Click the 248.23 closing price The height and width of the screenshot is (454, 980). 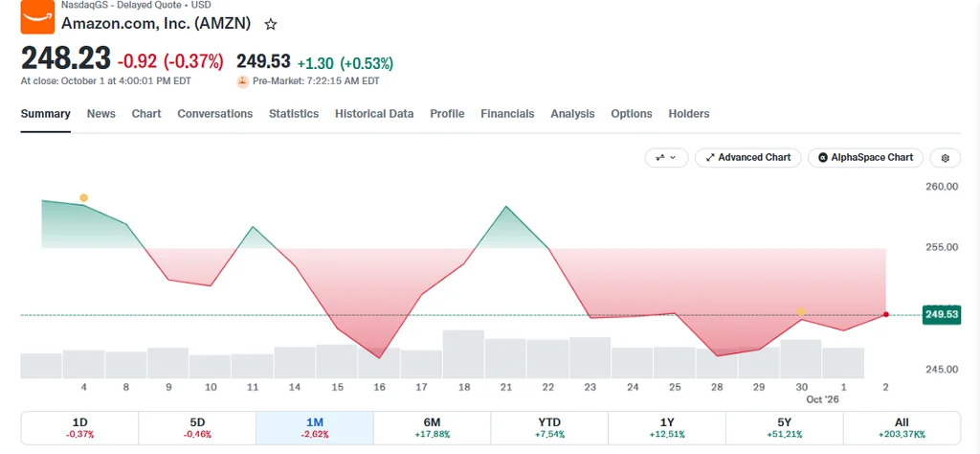point(66,58)
